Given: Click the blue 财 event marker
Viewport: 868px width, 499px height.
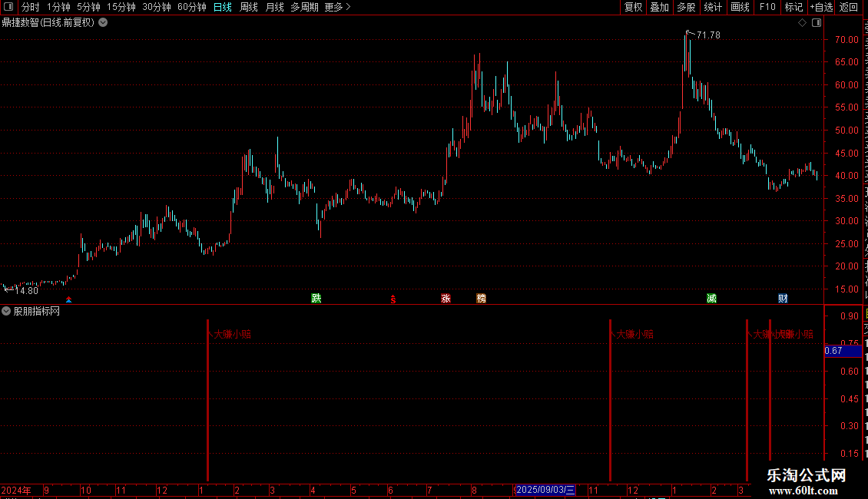Looking at the screenshot, I should click(783, 299).
